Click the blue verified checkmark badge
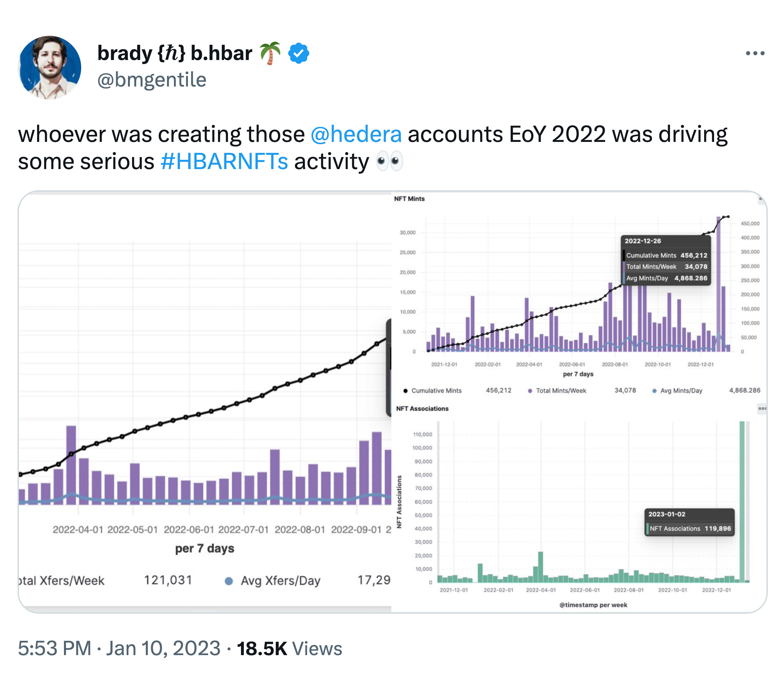The height and width of the screenshot is (679, 784). pos(299,53)
